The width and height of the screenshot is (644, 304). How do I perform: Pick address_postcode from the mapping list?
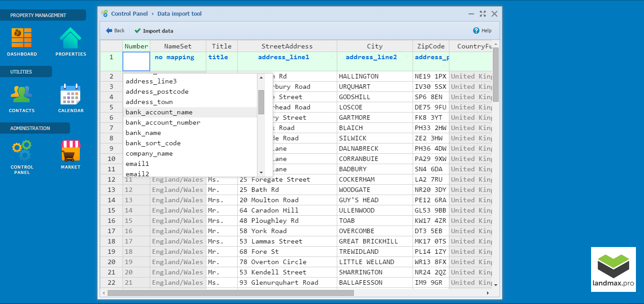(x=157, y=91)
